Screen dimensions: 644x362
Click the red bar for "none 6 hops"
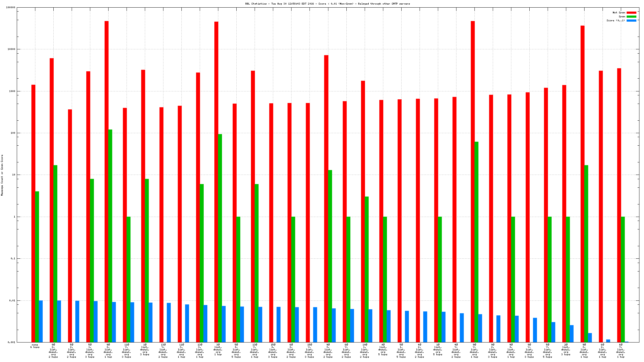(33, 213)
